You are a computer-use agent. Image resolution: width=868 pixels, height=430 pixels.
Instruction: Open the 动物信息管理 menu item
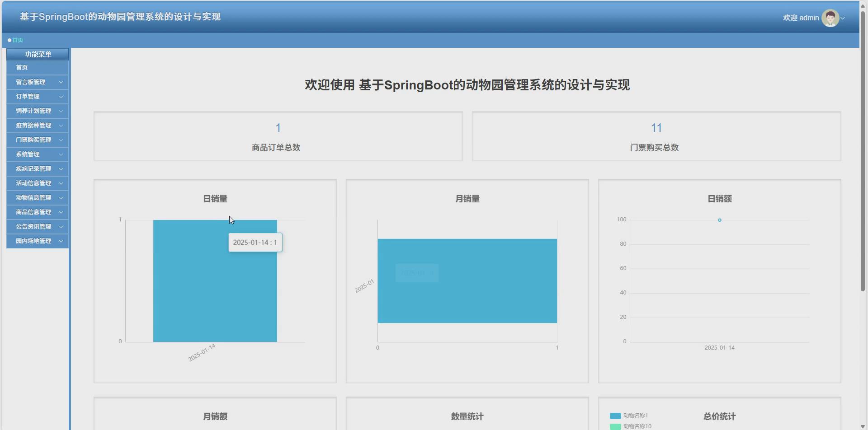click(x=38, y=198)
